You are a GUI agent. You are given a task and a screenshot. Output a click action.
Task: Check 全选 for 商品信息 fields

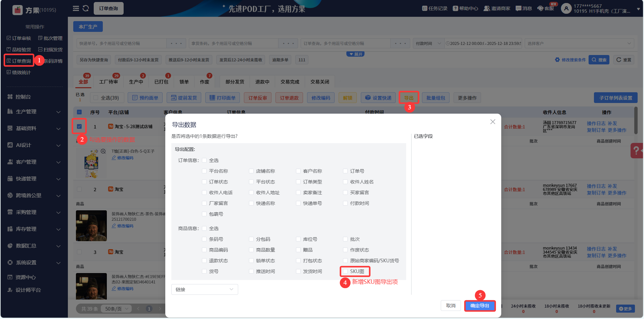[x=204, y=228]
